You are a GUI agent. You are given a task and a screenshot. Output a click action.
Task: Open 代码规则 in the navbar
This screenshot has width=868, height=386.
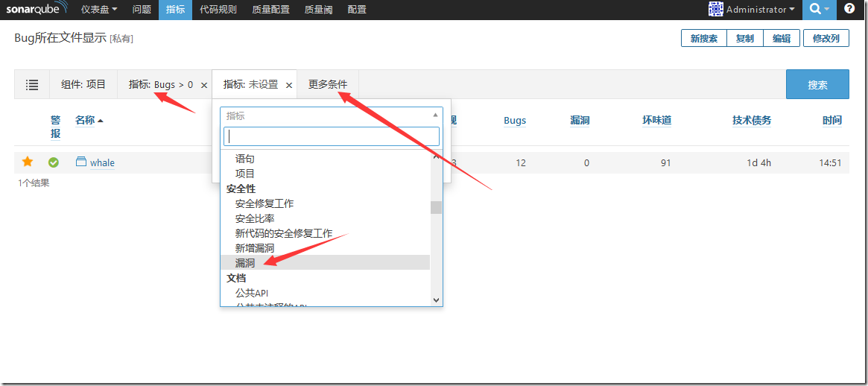(218, 10)
